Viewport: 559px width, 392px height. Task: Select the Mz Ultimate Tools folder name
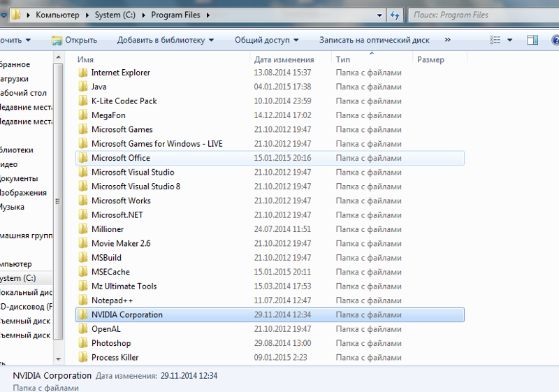click(124, 286)
